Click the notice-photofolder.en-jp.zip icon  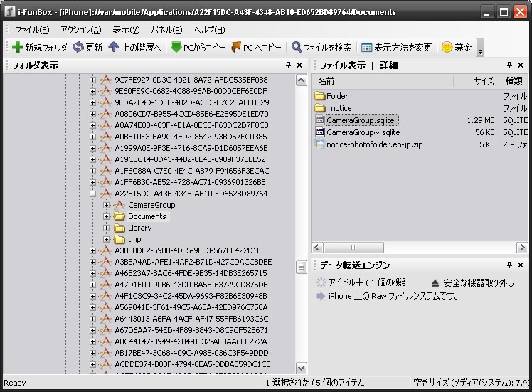coord(320,144)
